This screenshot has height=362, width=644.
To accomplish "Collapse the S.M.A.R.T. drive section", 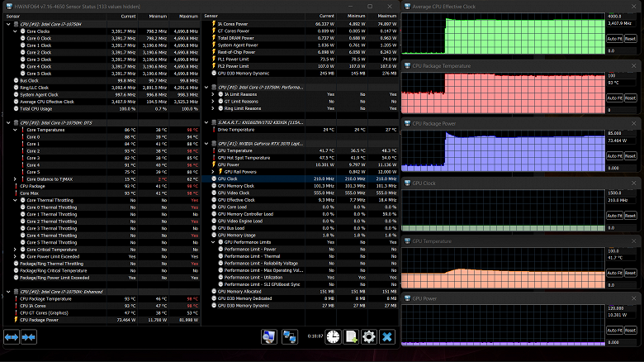I will [x=206, y=122].
